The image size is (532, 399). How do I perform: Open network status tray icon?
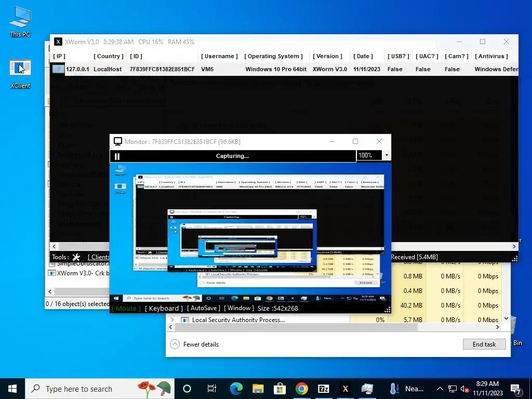coord(453,389)
